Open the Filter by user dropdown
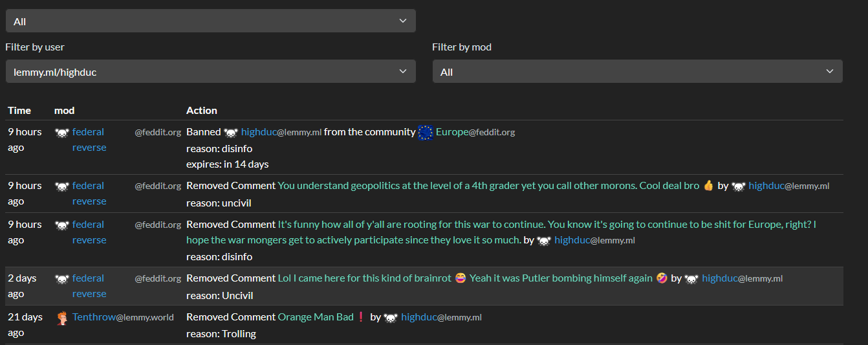This screenshot has width=868, height=345. (210, 72)
